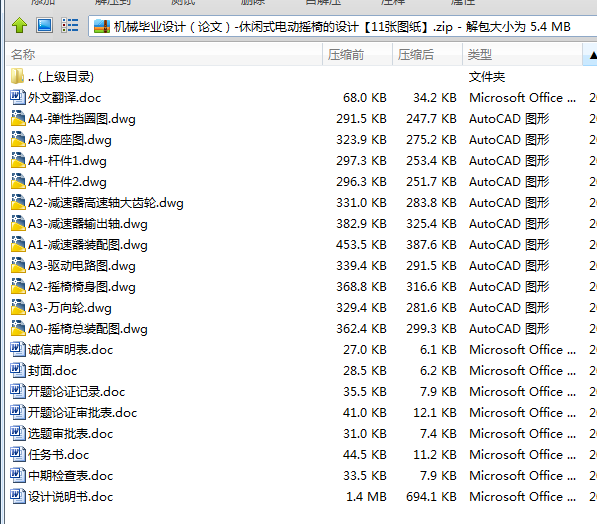Click the 1.4 MB uncompressed size value
The height and width of the screenshot is (524, 597).
click(x=366, y=496)
